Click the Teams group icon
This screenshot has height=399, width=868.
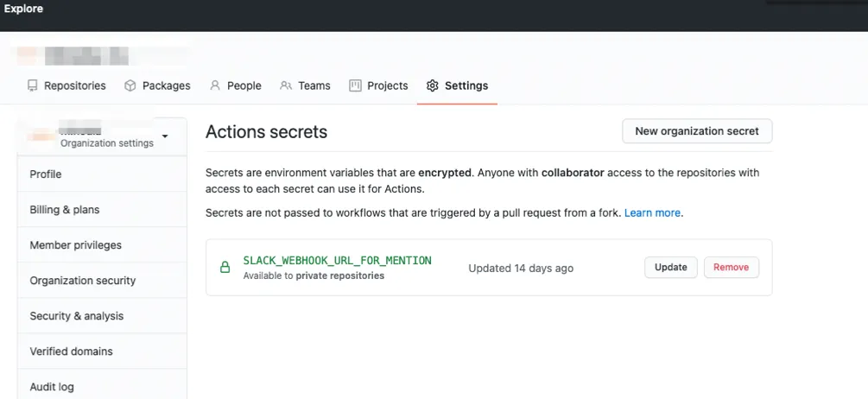(x=284, y=85)
